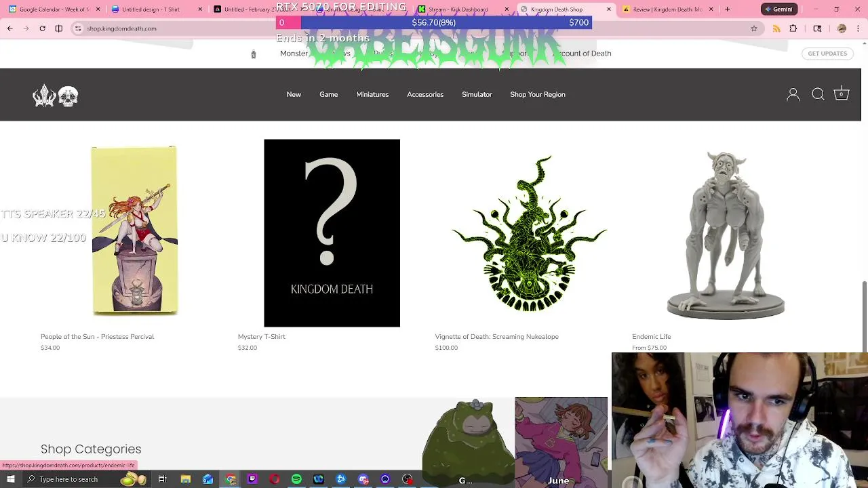Click the browser forward arrow

[26, 28]
